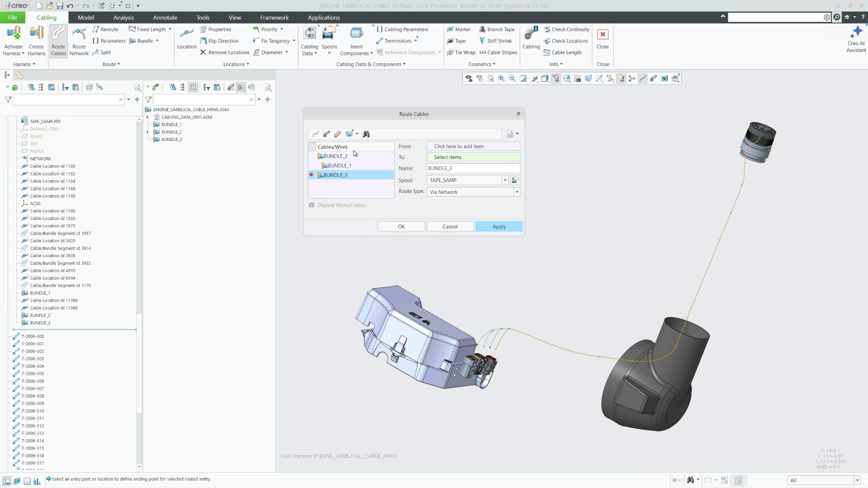Click the Flip Direction tool

tap(219, 41)
